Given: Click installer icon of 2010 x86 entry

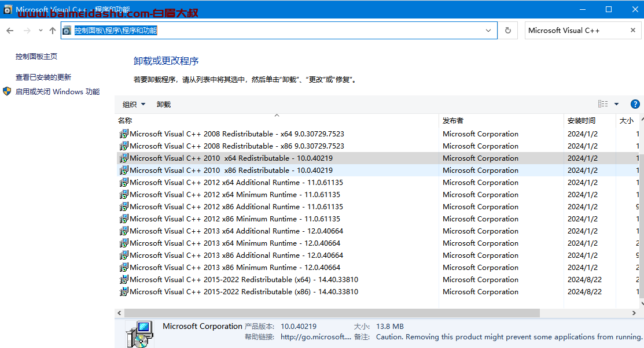Looking at the screenshot, I should pos(124,171).
